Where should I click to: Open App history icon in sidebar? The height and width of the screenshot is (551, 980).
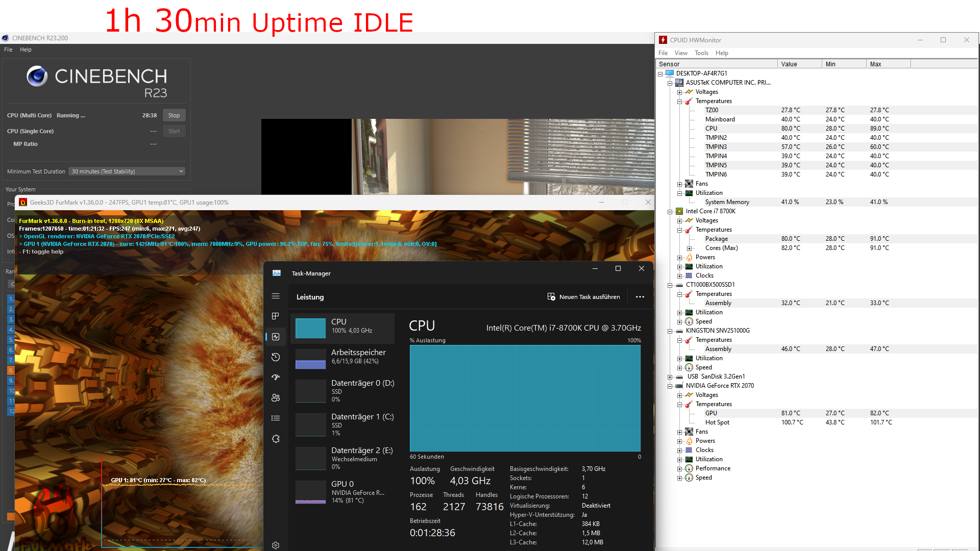276,357
